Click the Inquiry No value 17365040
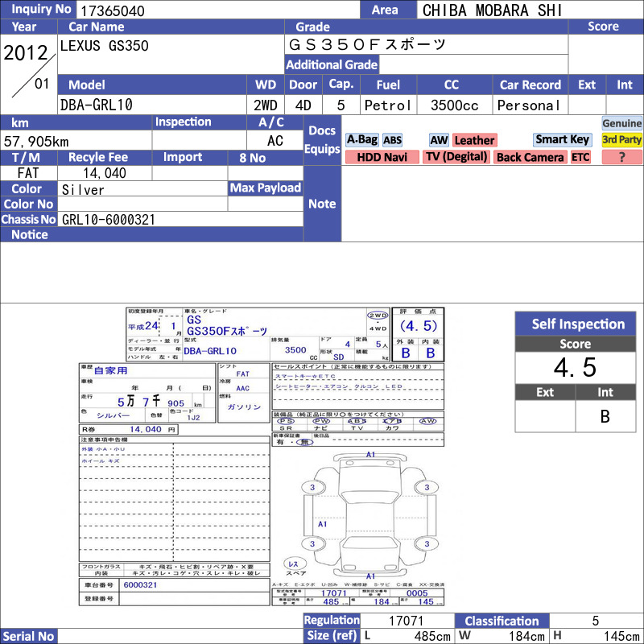The width and height of the screenshot is (644, 644). 113,10
